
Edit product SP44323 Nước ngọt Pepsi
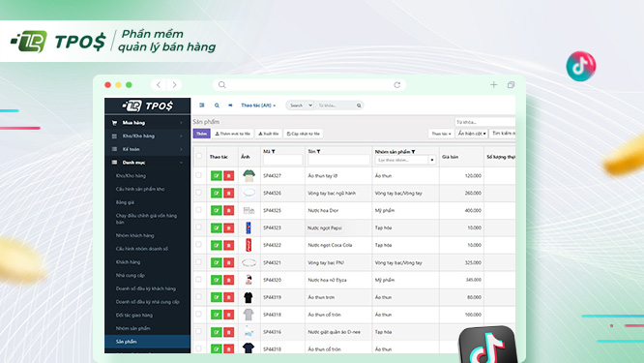pos(216,227)
